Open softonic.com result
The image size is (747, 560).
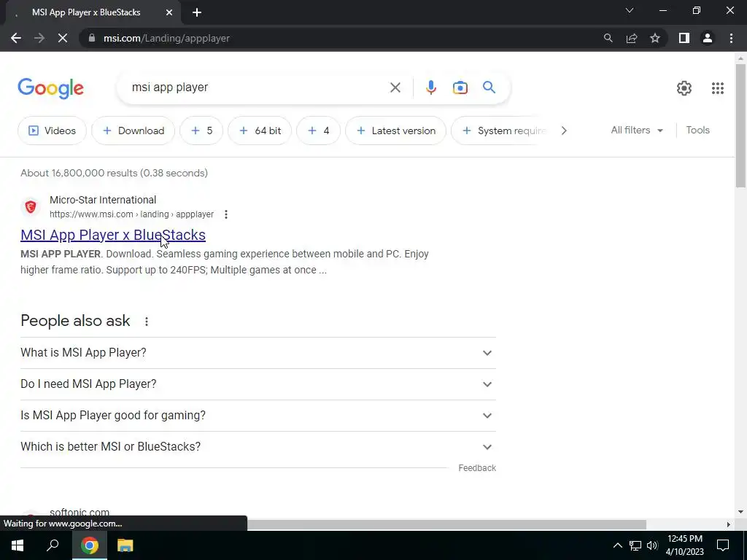[x=79, y=513]
